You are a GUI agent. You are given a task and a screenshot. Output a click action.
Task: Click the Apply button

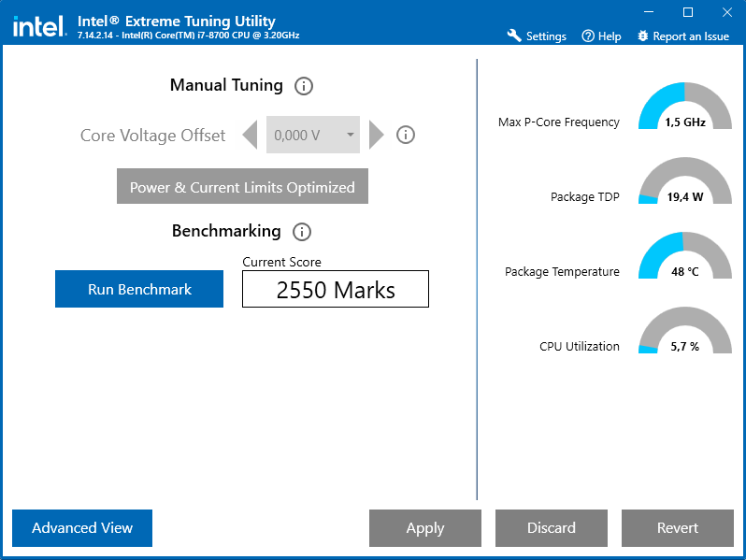pos(425,528)
